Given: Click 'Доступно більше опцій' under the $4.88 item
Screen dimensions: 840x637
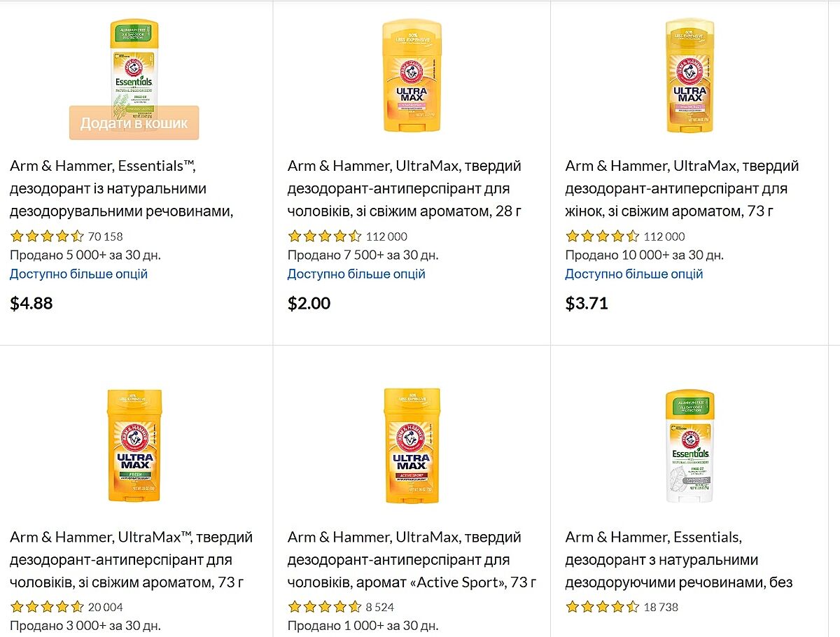Looking at the screenshot, I should tap(79, 274).
